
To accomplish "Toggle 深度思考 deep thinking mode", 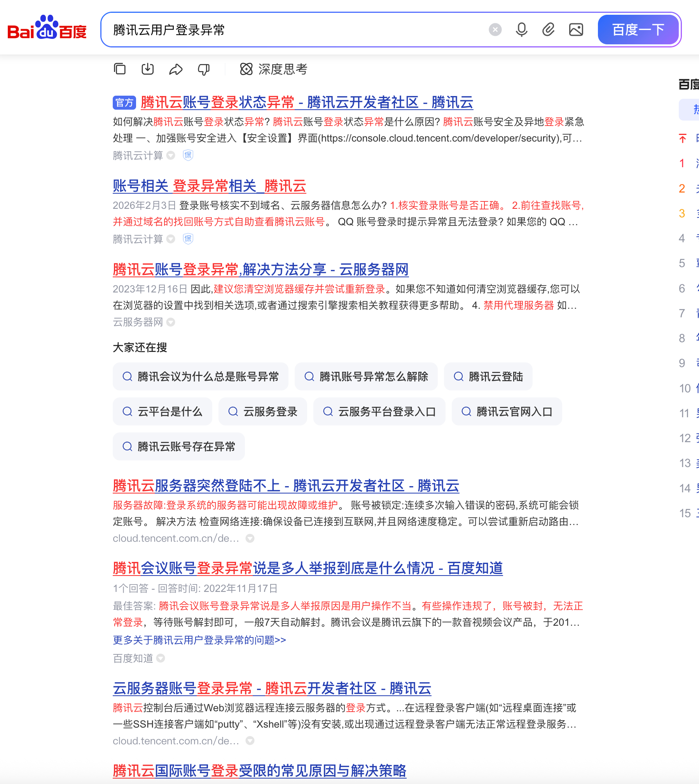I will (272, 70).
